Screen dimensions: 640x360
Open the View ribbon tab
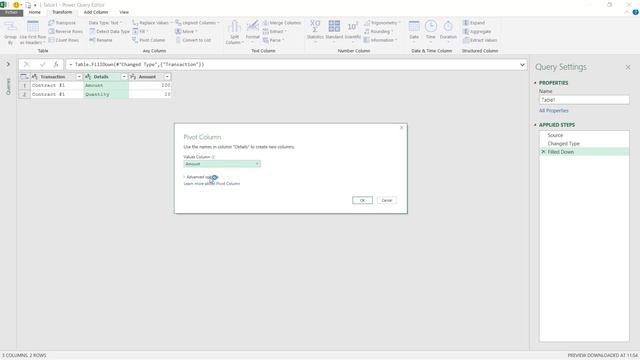(124, 12)
